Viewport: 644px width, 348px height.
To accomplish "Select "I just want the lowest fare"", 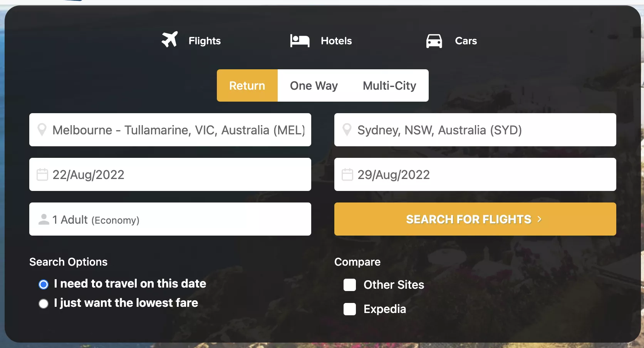I will coord(44,304).
